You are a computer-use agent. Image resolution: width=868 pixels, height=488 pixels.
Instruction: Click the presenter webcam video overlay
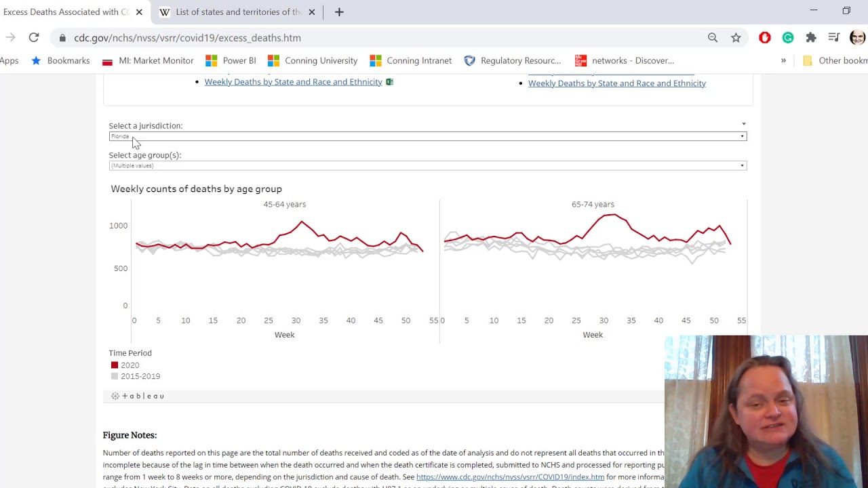coord(766,411)
